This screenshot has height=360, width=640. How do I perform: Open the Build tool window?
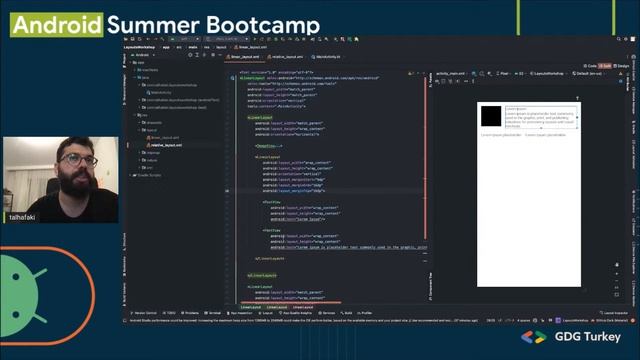click(346, 313)
